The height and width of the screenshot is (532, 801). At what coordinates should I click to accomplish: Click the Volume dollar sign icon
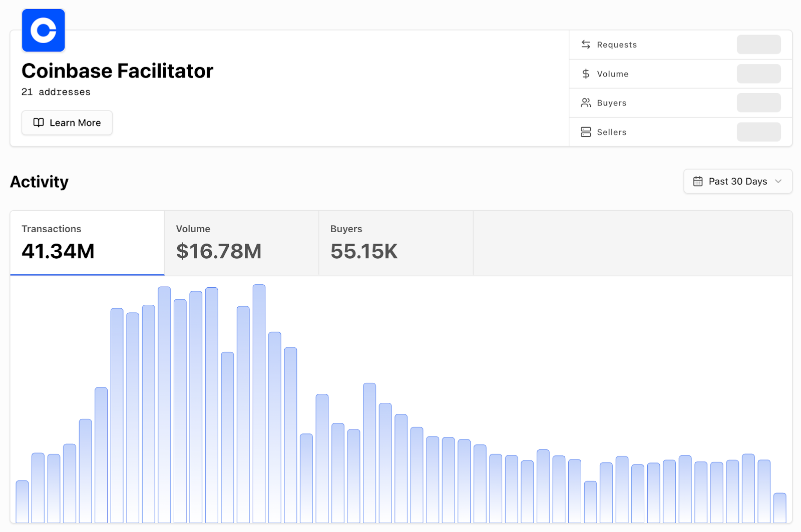tap(586, 74)
